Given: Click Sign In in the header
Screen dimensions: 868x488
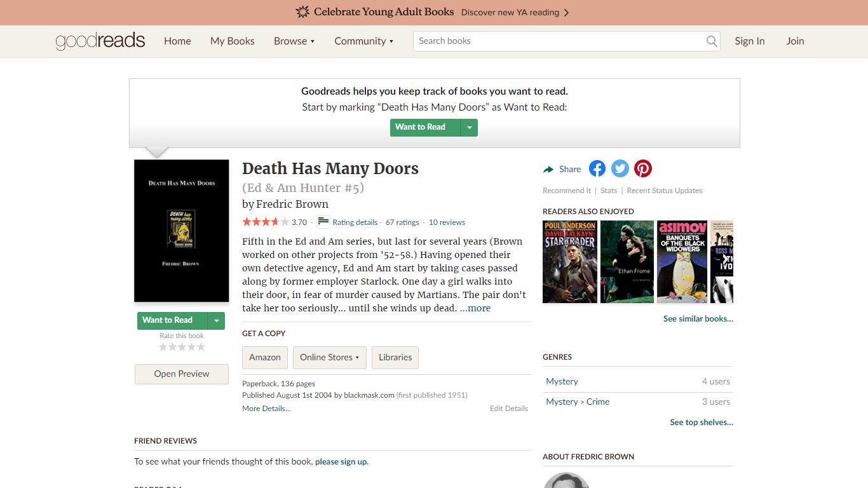Looking at the screenshot, I should (750, 41).
